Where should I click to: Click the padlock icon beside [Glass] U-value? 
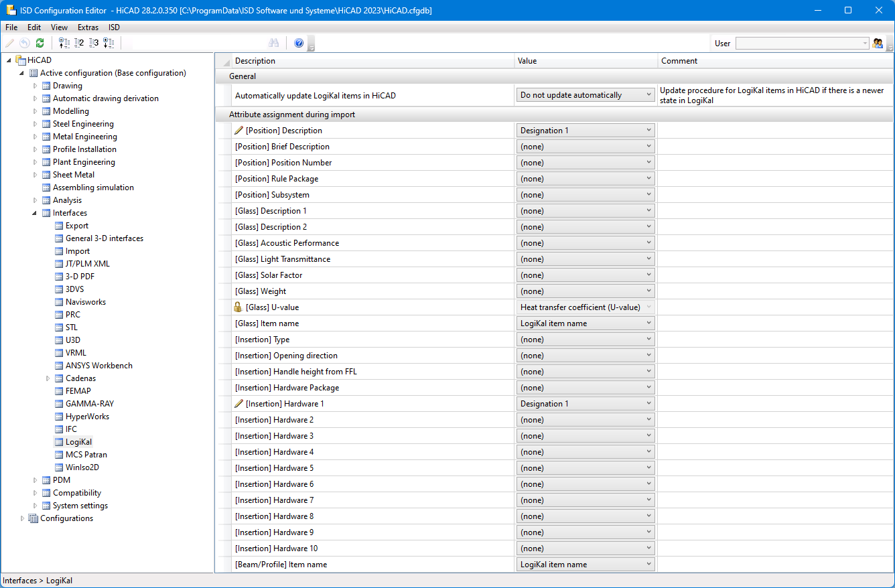click(238, 307)
